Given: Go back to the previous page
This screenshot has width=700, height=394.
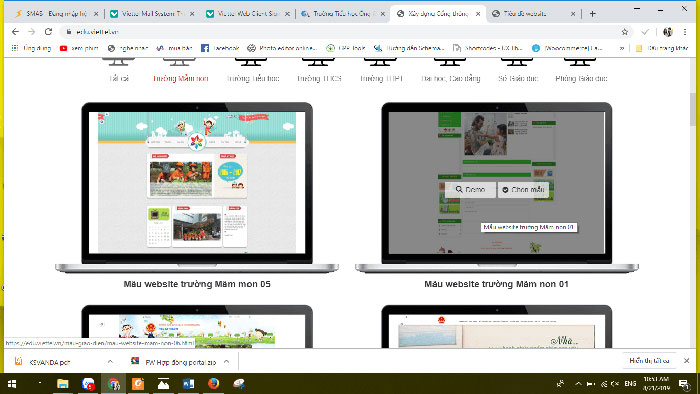Looking at the screenshot, I should coord(15,32).
